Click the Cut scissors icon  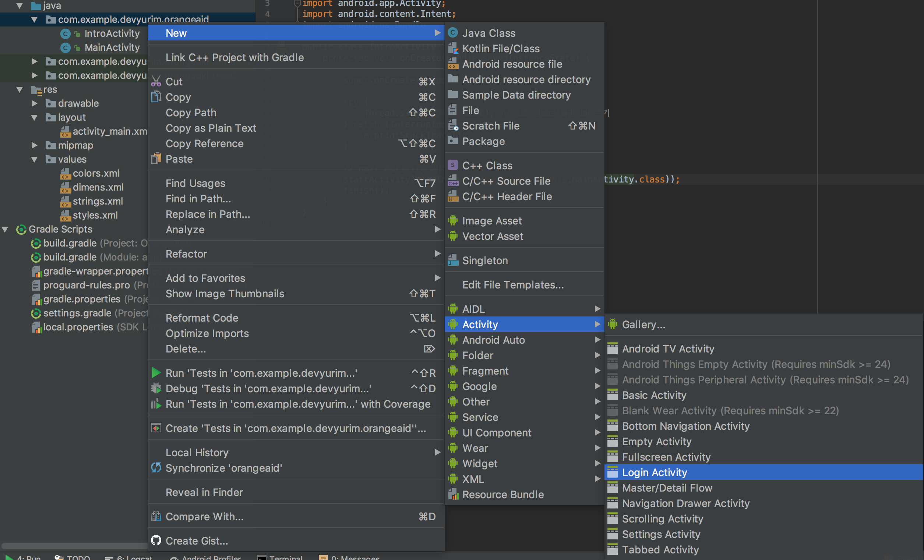click(x=156, y=81)
